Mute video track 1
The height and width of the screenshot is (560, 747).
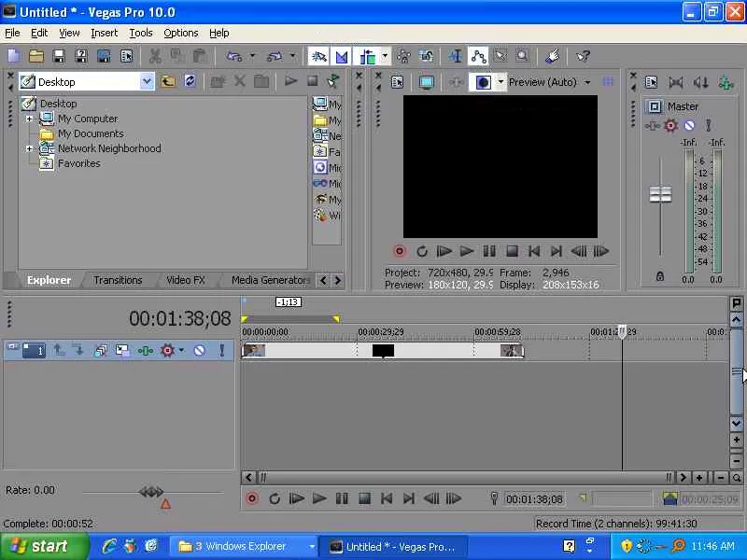199,351
